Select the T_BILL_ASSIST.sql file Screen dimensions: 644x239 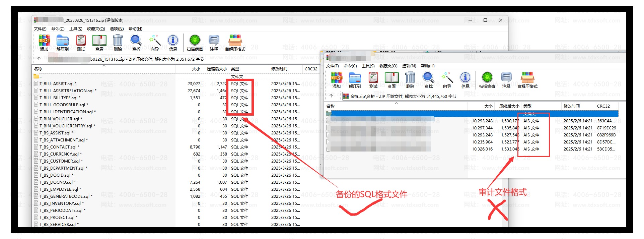click(x=56, y=84)
